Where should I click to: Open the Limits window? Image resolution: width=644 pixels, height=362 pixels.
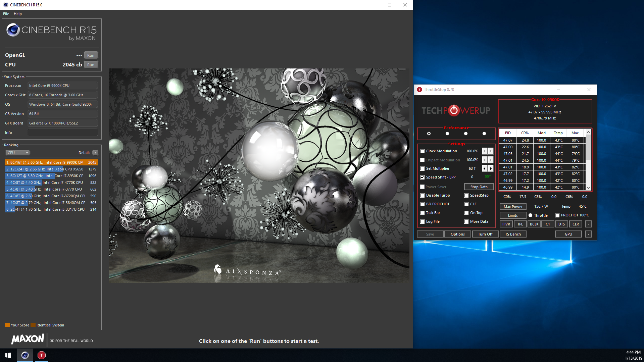513,215
